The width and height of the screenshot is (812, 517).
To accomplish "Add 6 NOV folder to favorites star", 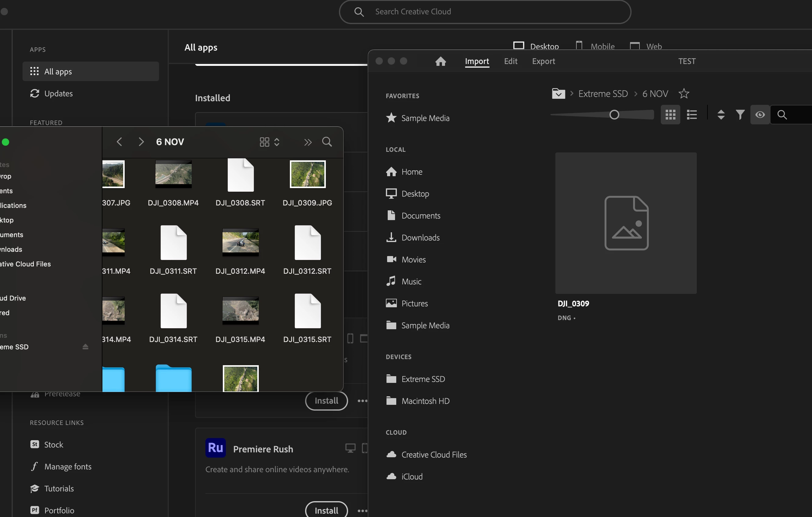I will pyautogui.click(x=683, y=93).
